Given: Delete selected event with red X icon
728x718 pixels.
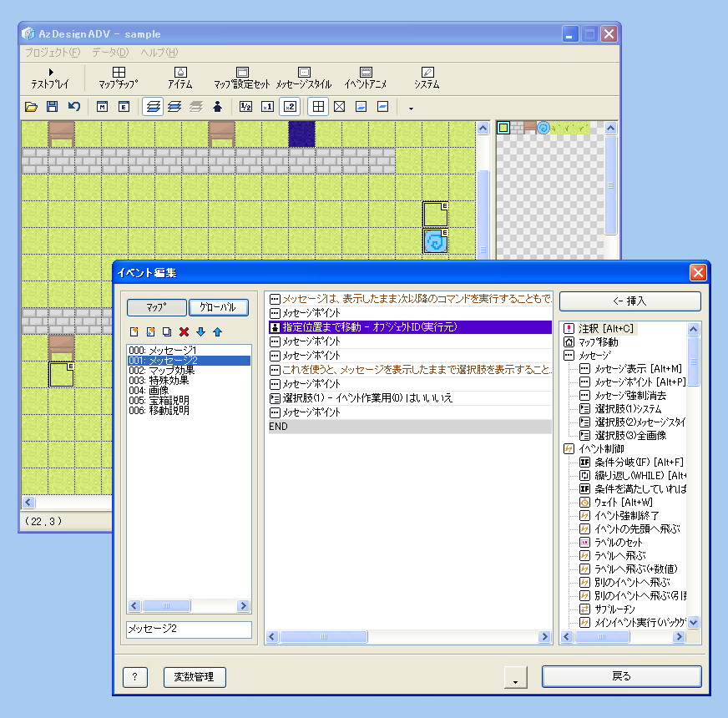Looking at the screenshot, I should [x=184, y=332].
